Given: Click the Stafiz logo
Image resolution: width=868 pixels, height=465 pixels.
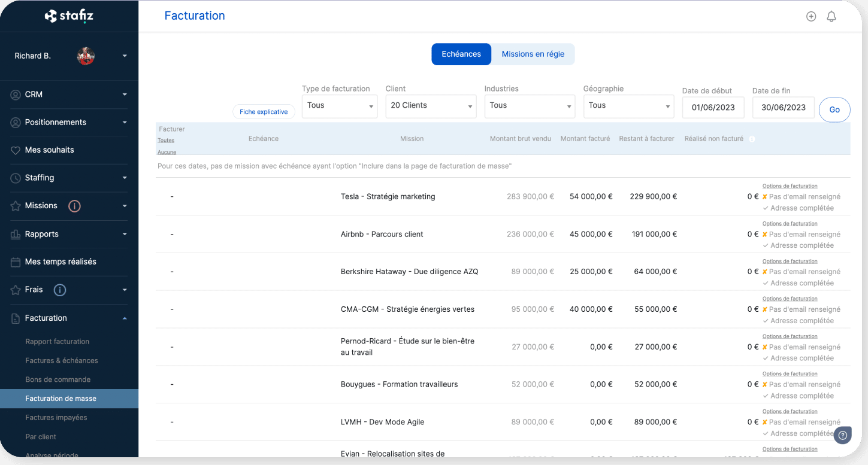Looking at the screenshot, I should (x=69, y=16).
